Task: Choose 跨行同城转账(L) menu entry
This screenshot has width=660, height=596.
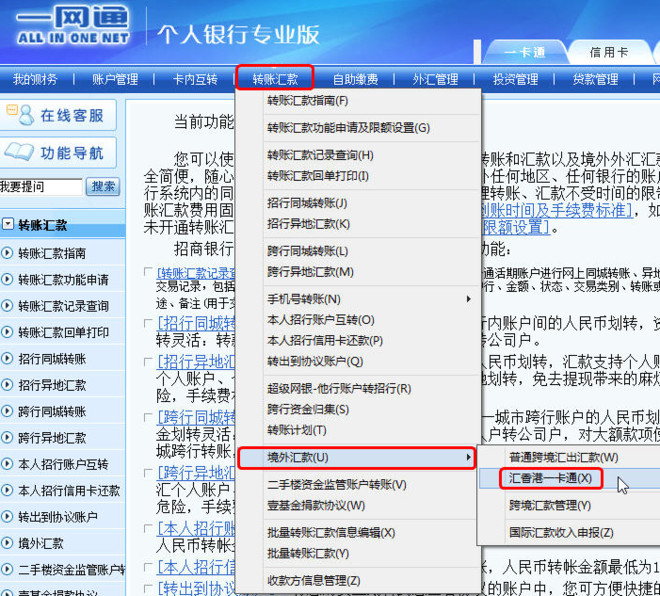Action: click(308, 251)
